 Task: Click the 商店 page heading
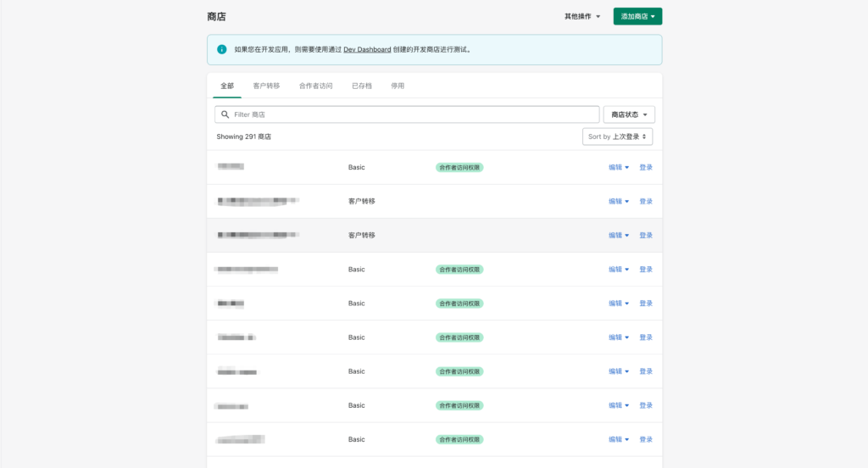(x=216, y=17)
